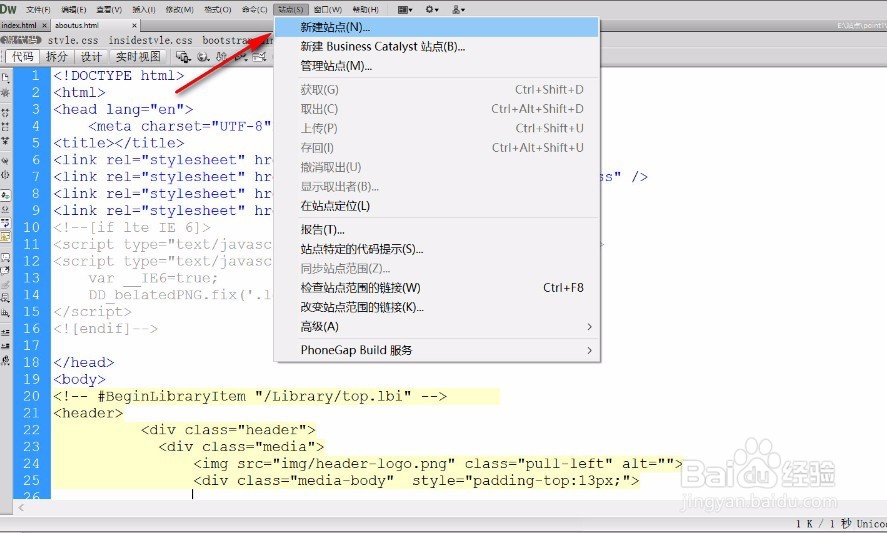
Task: Click the W3C Validation icon
Action: [x=240, y=57]
